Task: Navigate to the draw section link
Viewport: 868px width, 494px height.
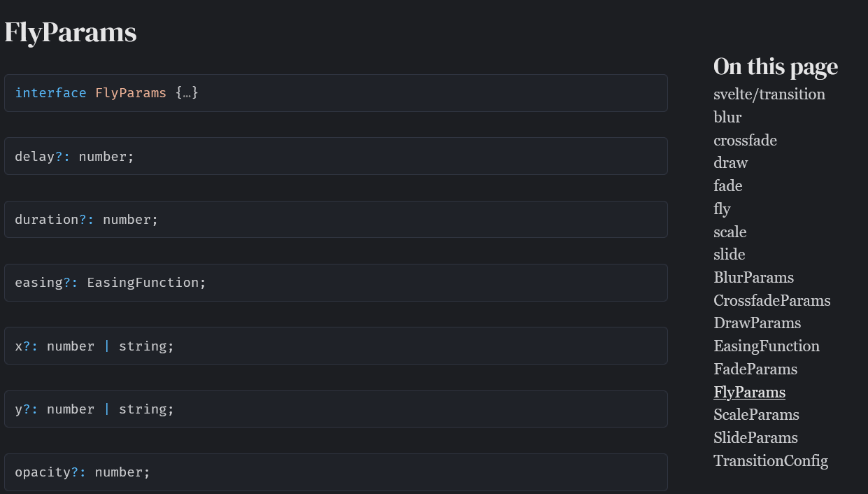Action: 730,163
